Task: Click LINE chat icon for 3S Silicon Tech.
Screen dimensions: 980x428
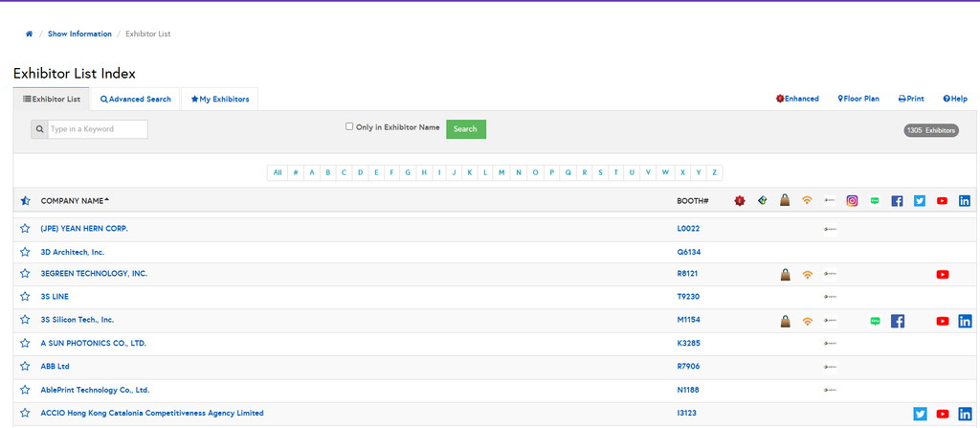Action: tap(875, 321)
